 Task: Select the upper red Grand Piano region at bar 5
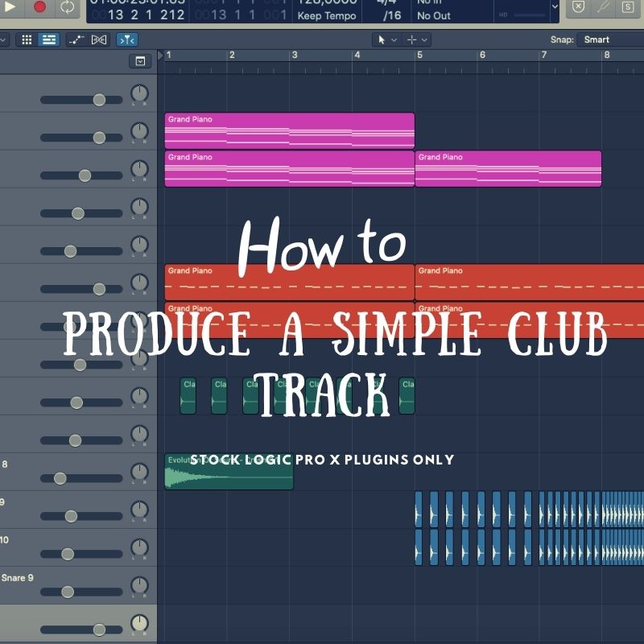point(530,283)
